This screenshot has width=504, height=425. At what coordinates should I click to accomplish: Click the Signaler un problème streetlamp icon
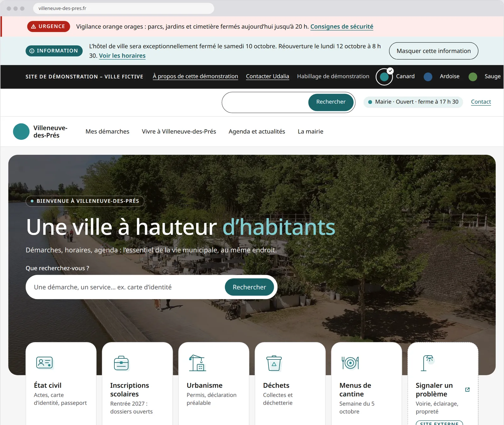click(x=428, y=363)
